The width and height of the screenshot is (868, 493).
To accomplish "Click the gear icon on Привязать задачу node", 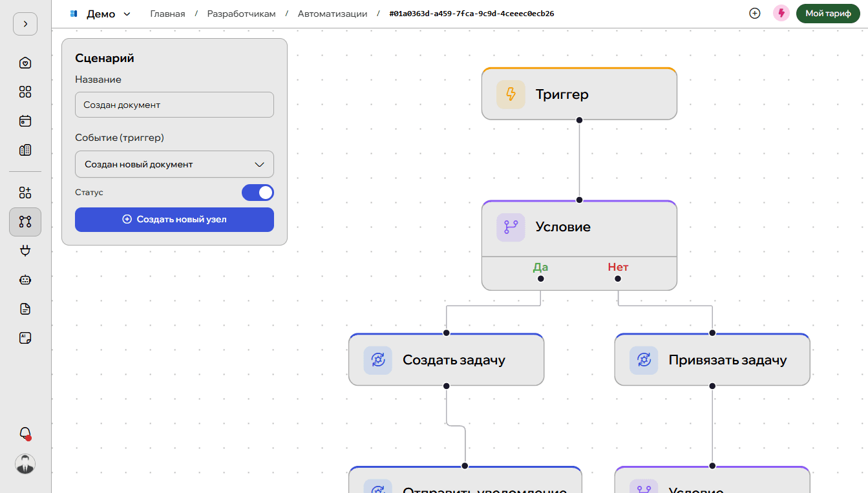I will coord(644,361).
